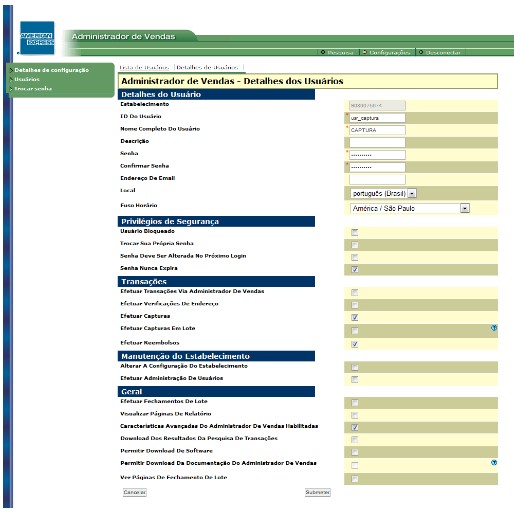Click the Senha password field
Screen dimensions: 514x512
point(377,155)
